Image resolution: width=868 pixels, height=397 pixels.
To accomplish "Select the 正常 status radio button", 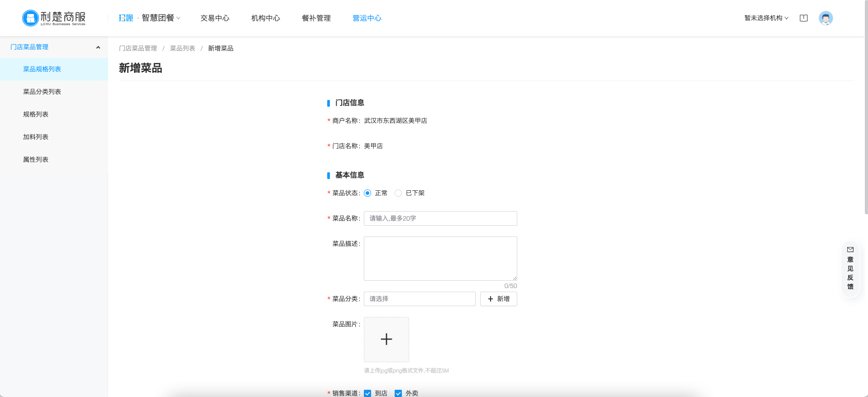I will click(x=367, y=193).
